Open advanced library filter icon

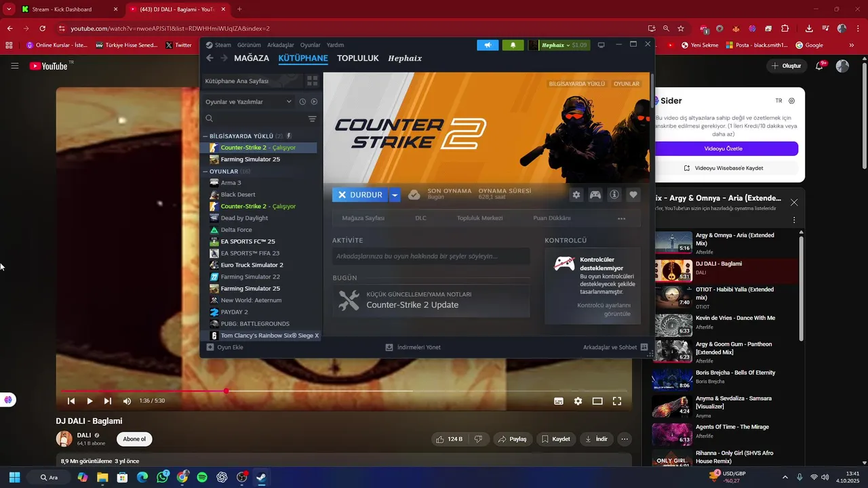click(x=312, y=119)
